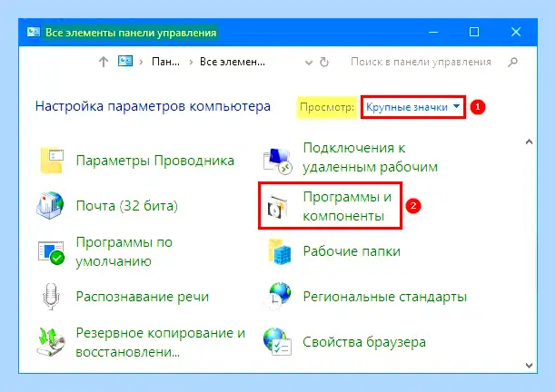The width and height of the screenshot is (556, 392).
Task: Open the Региональные стандарты link
Action: (384, 297)
